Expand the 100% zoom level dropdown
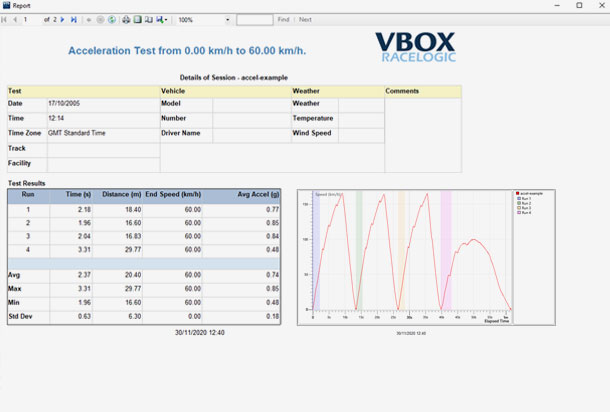The height and width of the screenshot is (412, 610). [227, 20]
